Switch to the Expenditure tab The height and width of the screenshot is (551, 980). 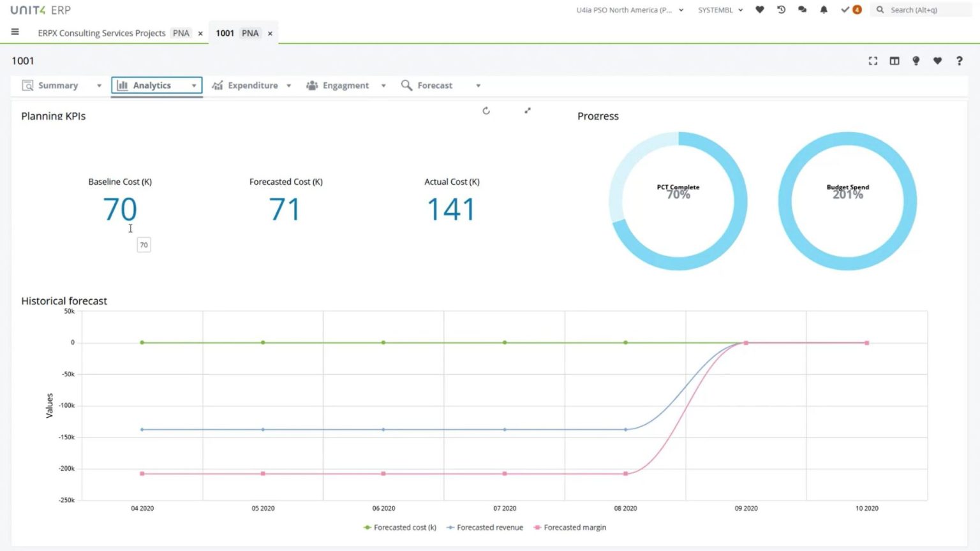252,85
